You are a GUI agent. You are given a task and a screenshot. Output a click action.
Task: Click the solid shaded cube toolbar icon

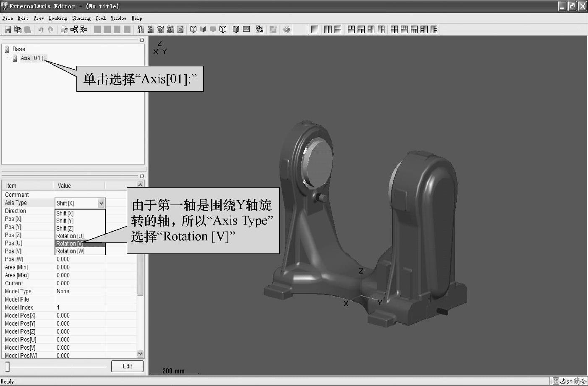[x=236, y=29]
